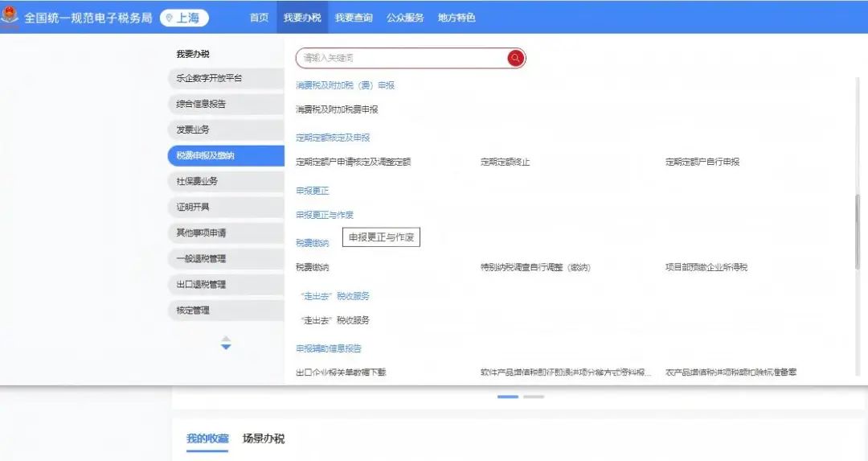Open the 申报更正与作废 link
Image resolution: width=868 pixels, height=461 pixels.
[325, 215]
